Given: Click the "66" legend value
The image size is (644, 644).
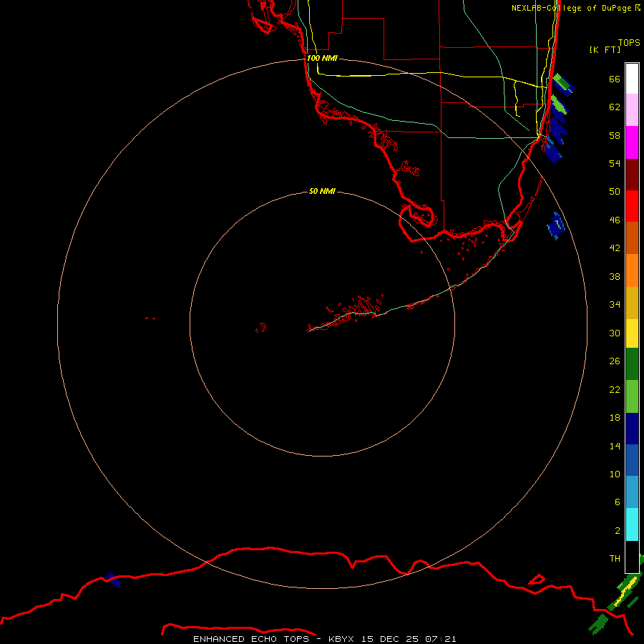Looking at the screenshot, I should 615,79.
